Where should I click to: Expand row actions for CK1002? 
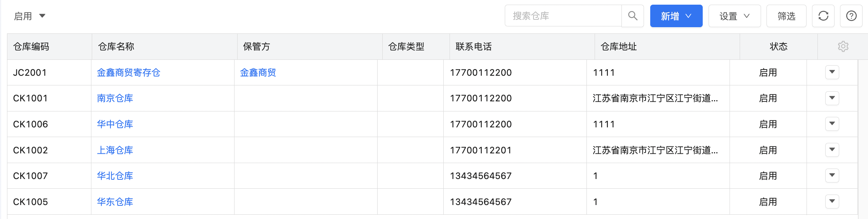click(x=832, y=150)
